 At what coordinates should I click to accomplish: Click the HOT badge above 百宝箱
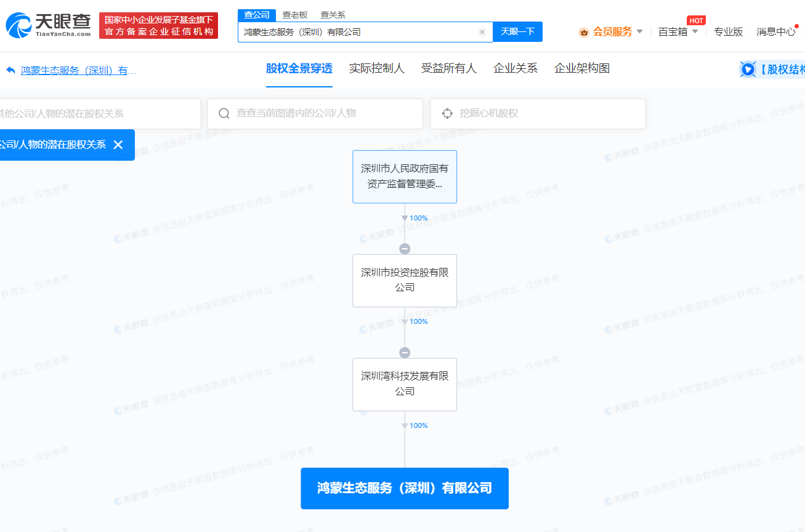click(x=696, y=20)
